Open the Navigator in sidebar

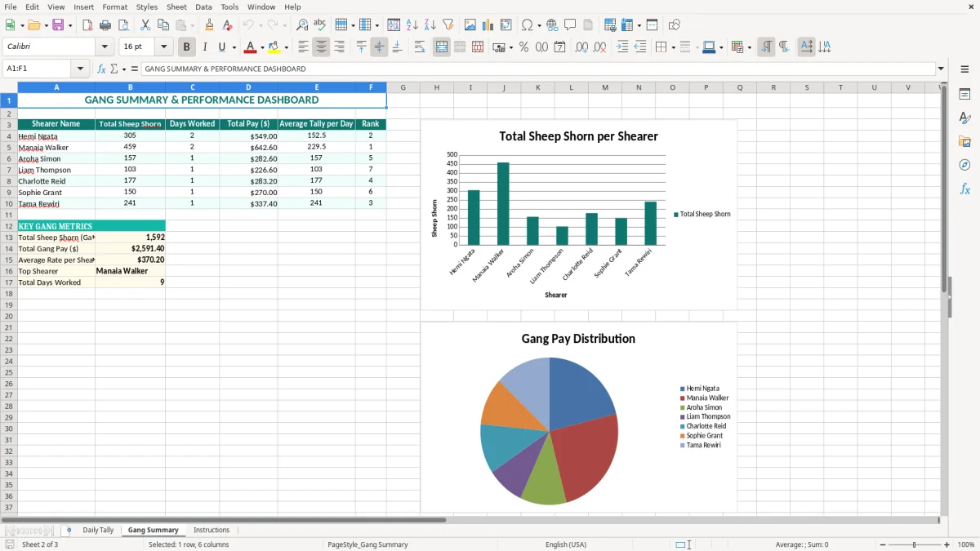pyautogui.click(x=964, y=165)
